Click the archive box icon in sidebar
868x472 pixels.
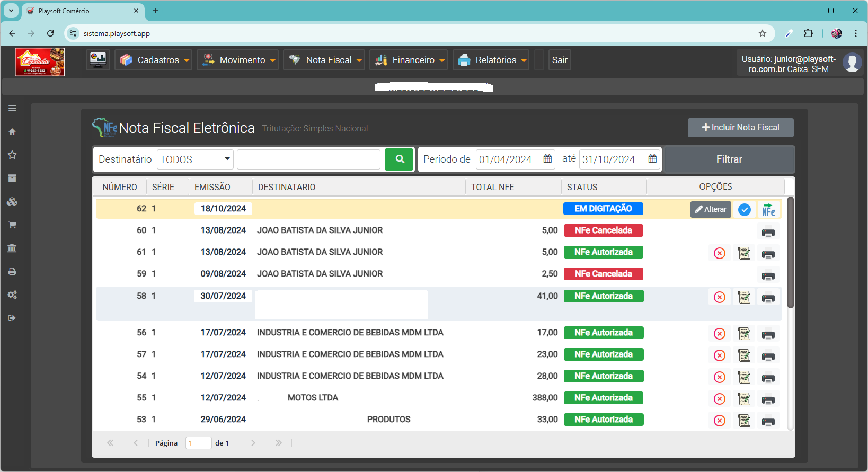tap(12, 178)
